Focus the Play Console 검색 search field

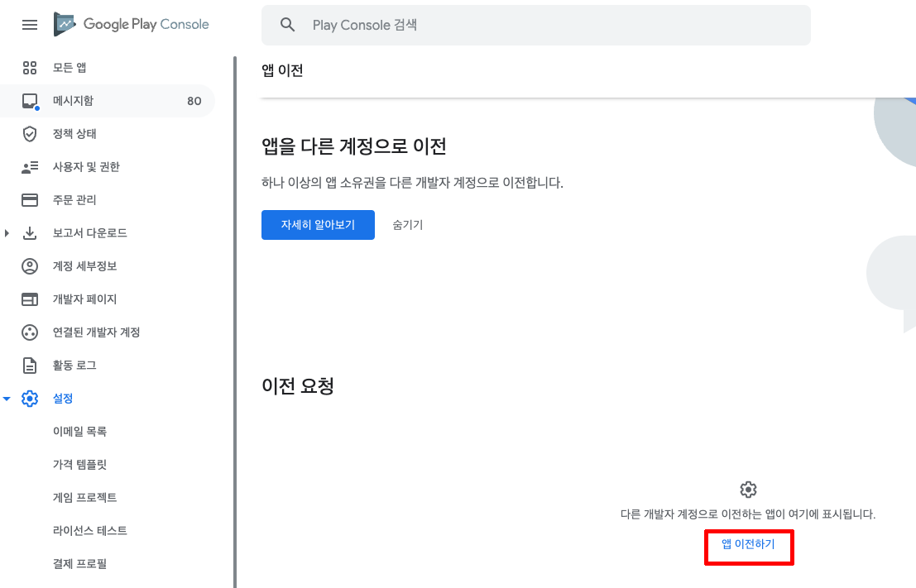coord(535,25)
